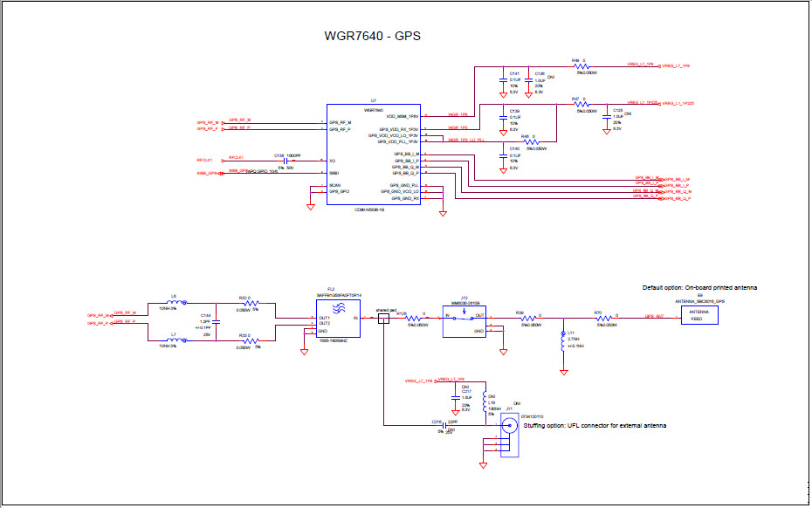Click the capacitor C139 symbol
812x508 pixels.
[503, 118]
